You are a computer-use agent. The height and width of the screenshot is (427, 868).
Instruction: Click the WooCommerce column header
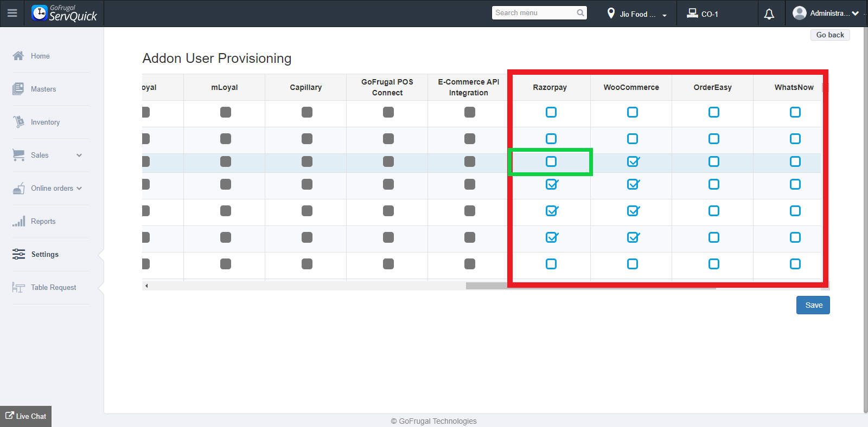[631, 87]
